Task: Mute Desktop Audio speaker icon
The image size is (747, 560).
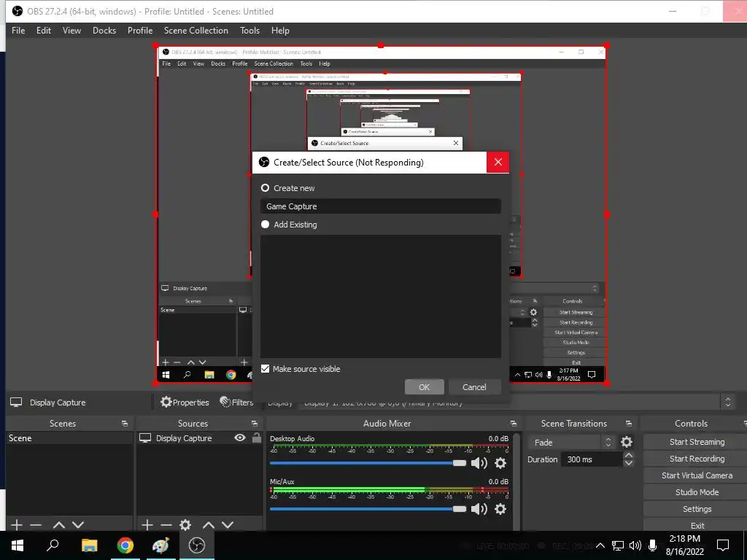Action: click(479, 463)
